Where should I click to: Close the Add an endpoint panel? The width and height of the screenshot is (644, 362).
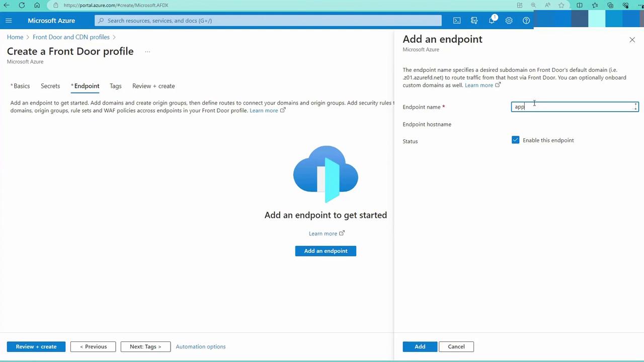click(632, 40)
